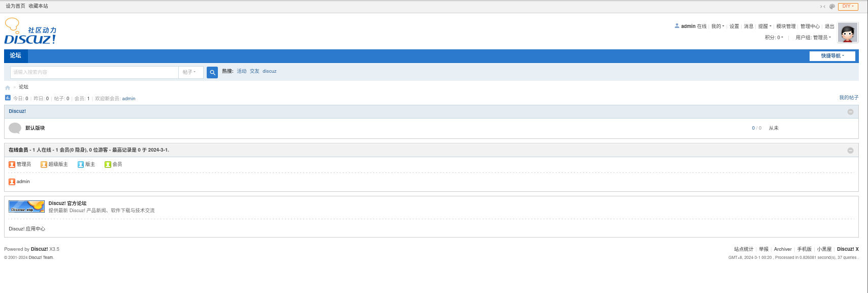Collapse the Discuz! forum category

click(850, 112)
